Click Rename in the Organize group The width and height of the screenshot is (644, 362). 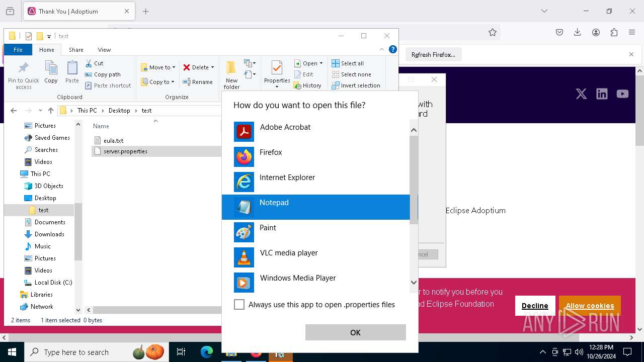point(198,82)
